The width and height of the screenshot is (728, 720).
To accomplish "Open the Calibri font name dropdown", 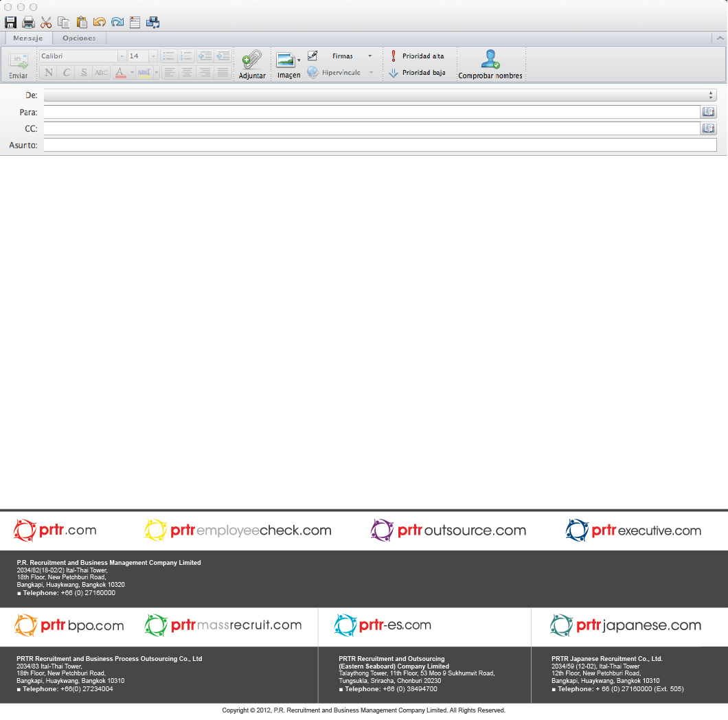I will (x=122, y=56).
